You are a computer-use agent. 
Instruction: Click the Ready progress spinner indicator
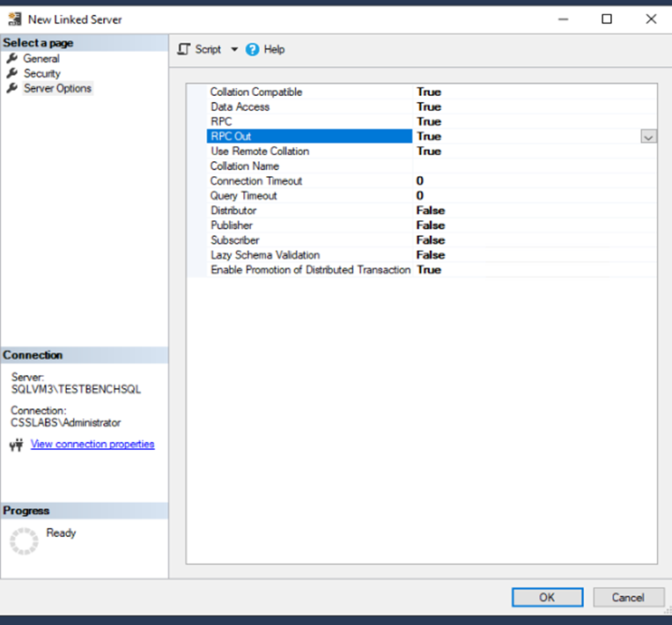(24, 541)
